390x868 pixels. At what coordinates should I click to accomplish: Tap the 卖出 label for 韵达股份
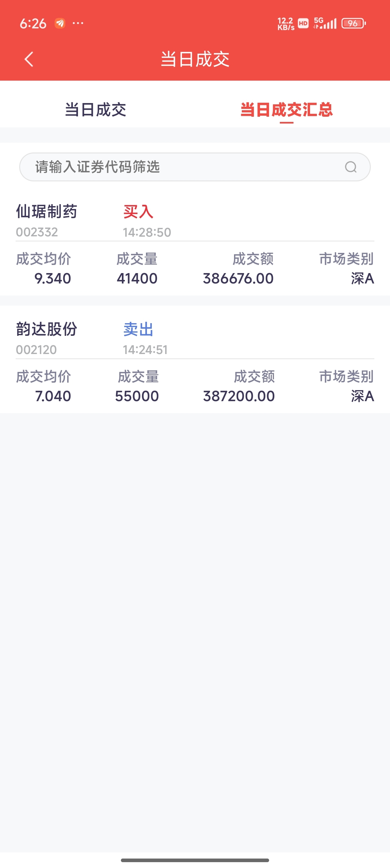pyautogui.click(x=138, y=329)
